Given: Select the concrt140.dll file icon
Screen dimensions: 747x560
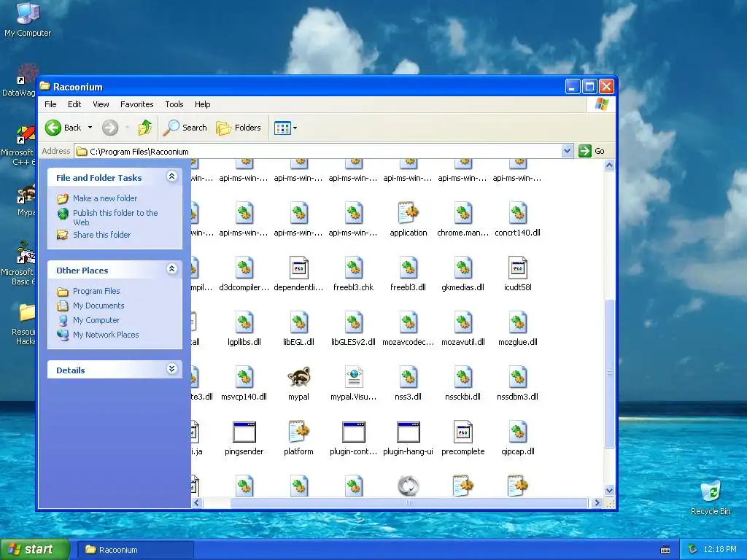Looking at the screenshot, I should pyautogui.click(x=518, y=213).
